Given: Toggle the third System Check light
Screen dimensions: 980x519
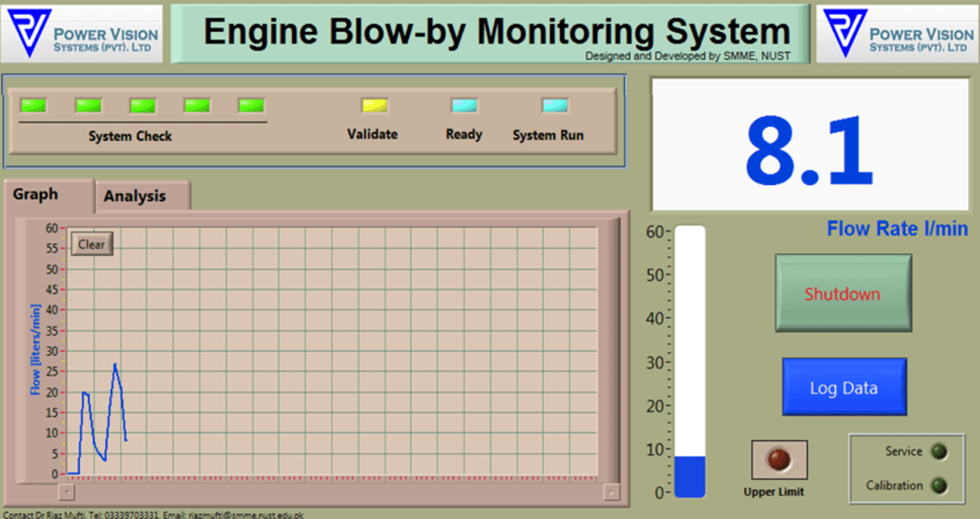Looking at the screenshot, I should tap(142, 104).
